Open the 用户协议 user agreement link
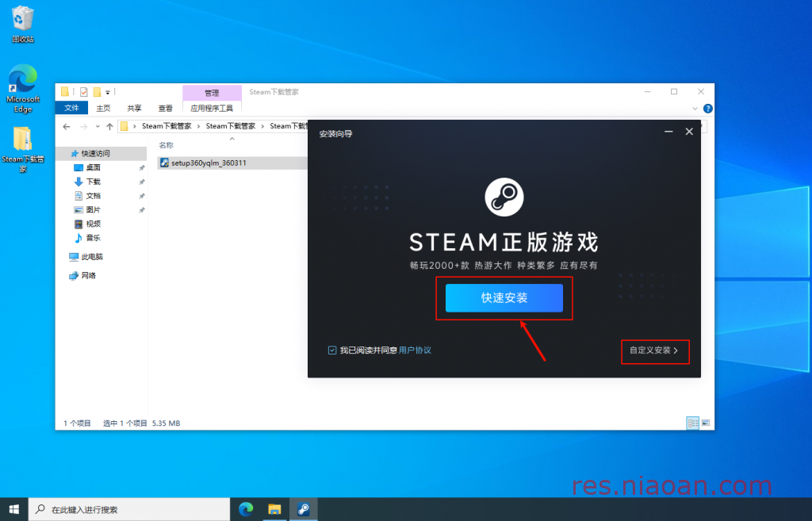Screen dimensions: 812x521 [x=415, y=351]
